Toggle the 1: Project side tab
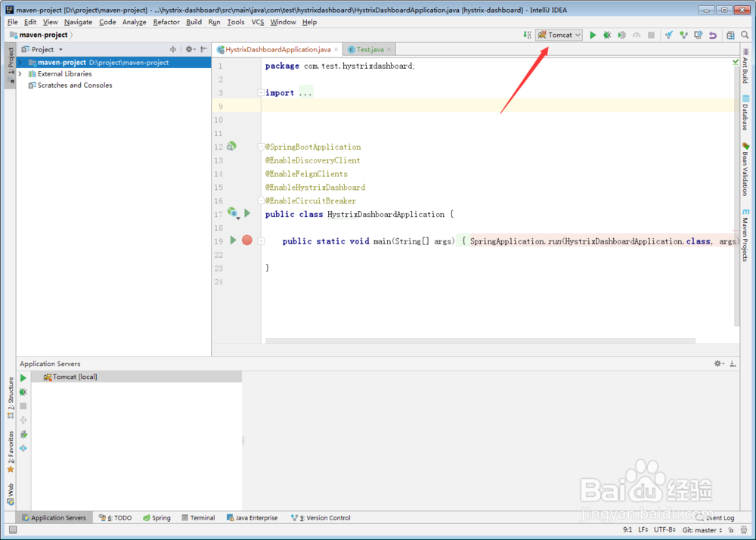Image resolution: width=756 pixels, height=540 pixels. tap(11, 64)
